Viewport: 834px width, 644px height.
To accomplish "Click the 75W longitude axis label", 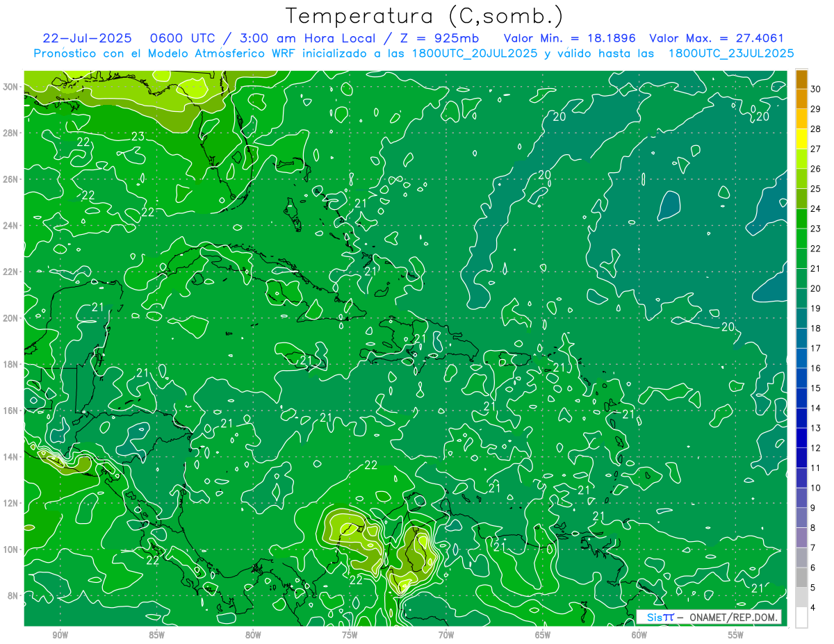I will coord(350,635).
